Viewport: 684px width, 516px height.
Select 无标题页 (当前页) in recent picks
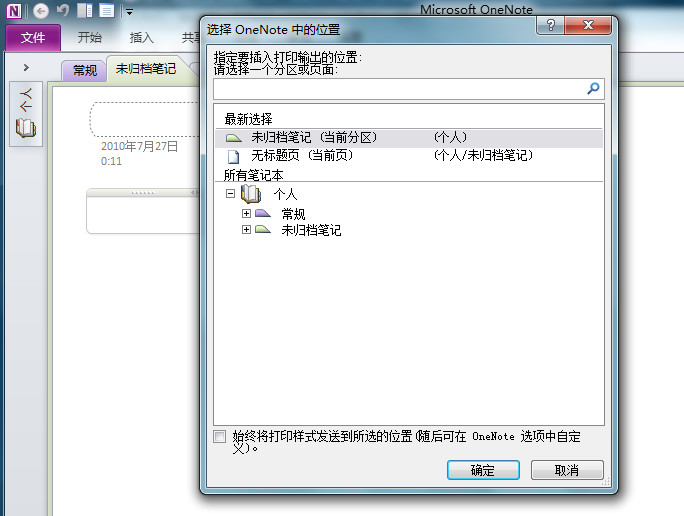302,155
